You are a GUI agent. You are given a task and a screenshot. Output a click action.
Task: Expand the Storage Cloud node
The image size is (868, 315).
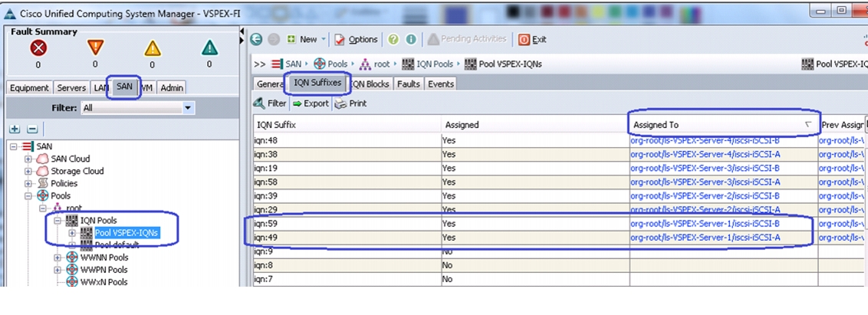click(28, 171)
